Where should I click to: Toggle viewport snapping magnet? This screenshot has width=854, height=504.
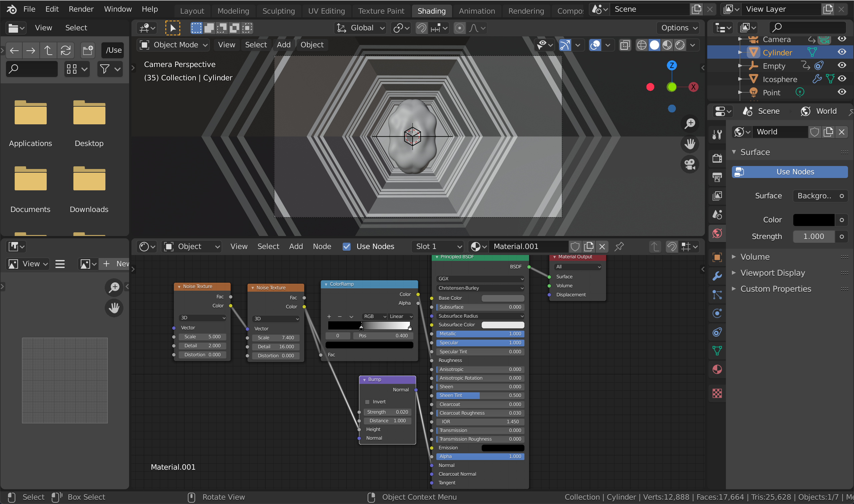[421, 28]
